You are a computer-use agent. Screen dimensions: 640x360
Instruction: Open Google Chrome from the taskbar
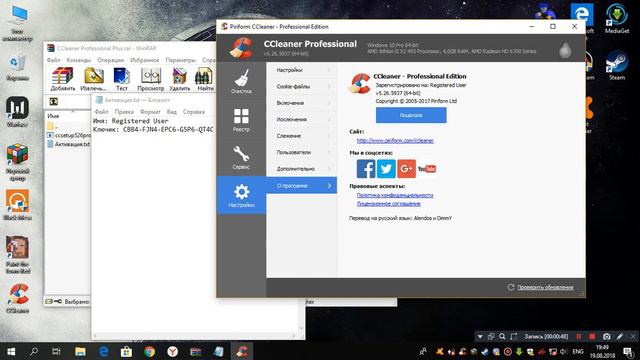coord(149,351)
